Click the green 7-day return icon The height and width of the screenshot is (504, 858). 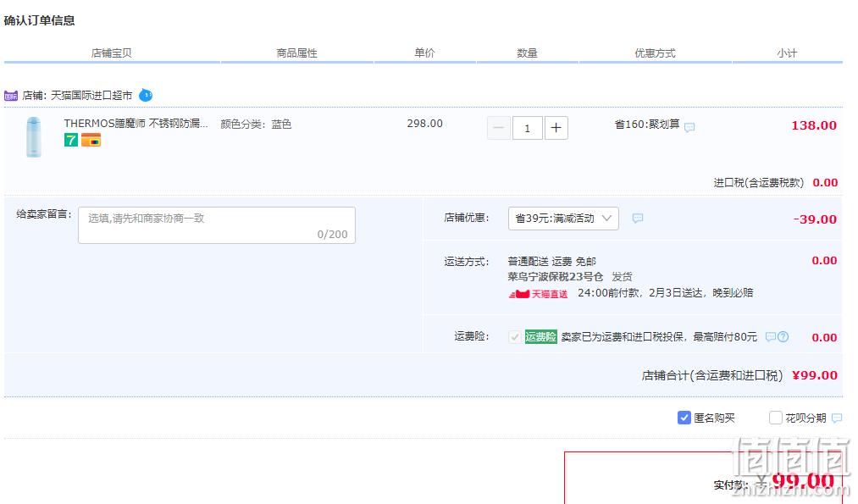(71, 140)
